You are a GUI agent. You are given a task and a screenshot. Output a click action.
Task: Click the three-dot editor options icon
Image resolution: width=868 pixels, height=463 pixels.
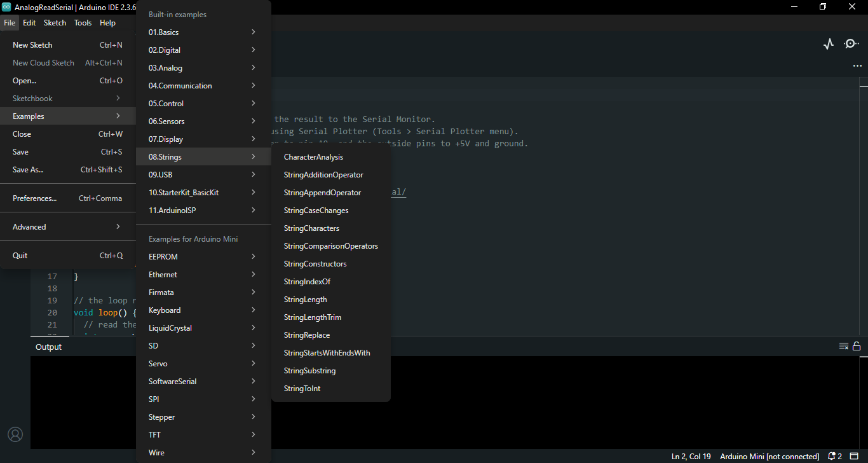coord(857,66)
